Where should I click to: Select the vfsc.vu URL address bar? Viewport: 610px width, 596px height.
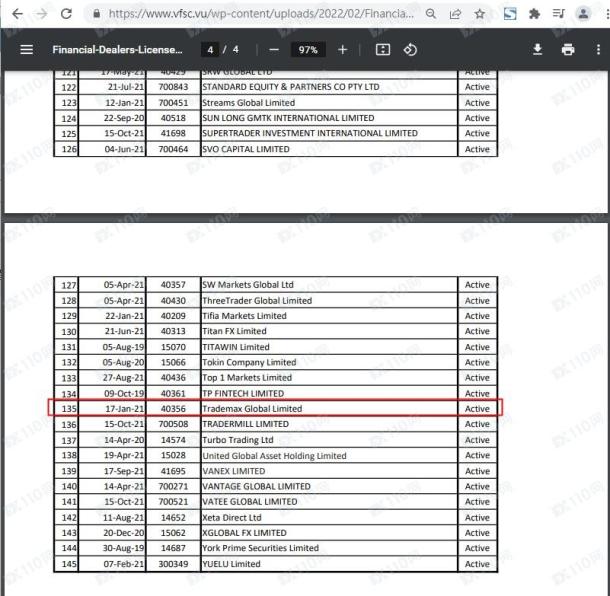click(x=261, y=14)
